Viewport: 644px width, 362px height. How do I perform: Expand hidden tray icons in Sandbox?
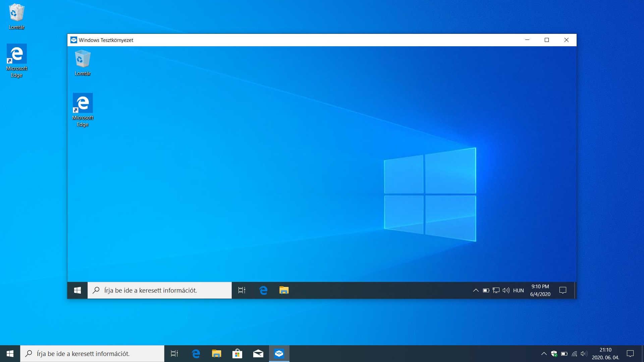(476, 290)
